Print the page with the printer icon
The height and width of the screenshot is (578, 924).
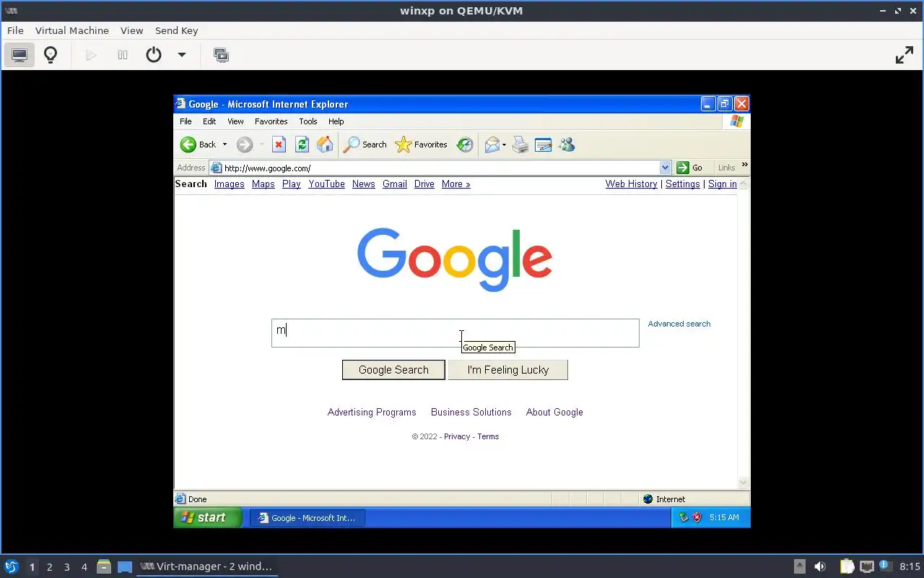pos(520,144)
